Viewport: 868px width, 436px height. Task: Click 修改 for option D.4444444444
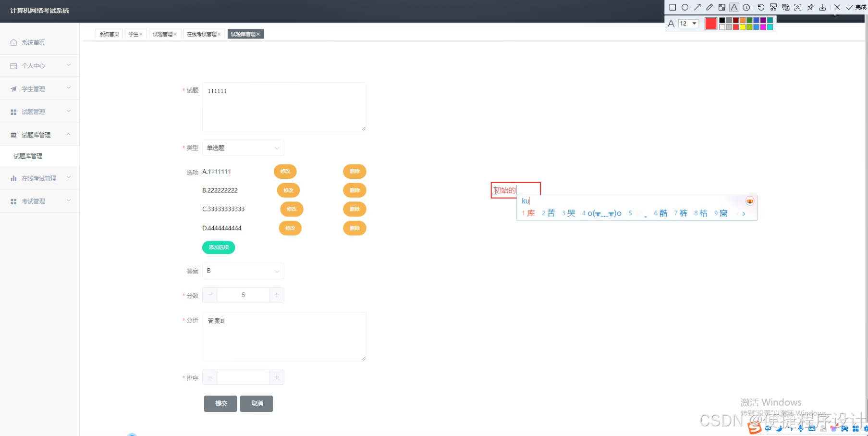coord(290,228)
